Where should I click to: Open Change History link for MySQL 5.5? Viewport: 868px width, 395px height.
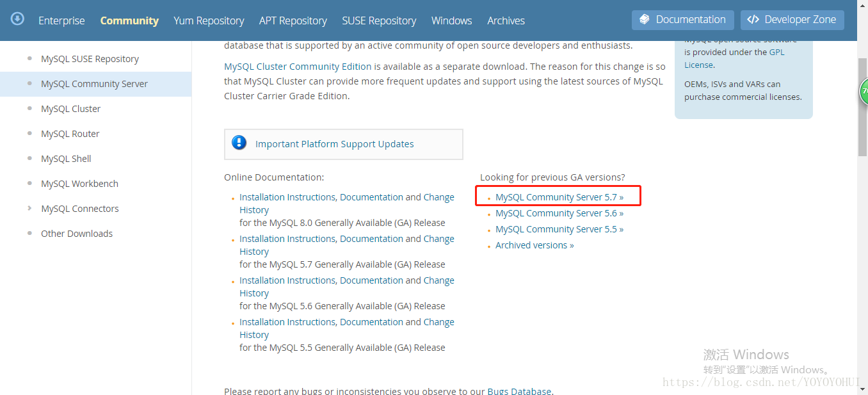click(439, 322)
